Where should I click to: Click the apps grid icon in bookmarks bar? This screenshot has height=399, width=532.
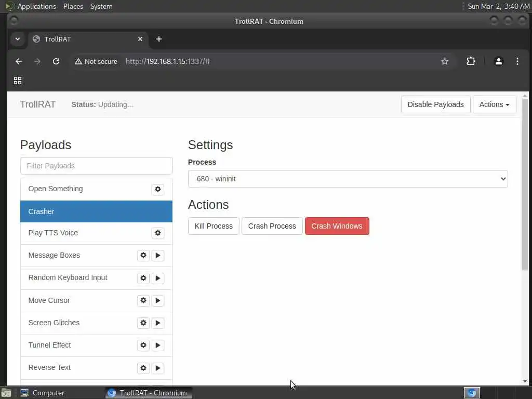[x=18, y=81]
